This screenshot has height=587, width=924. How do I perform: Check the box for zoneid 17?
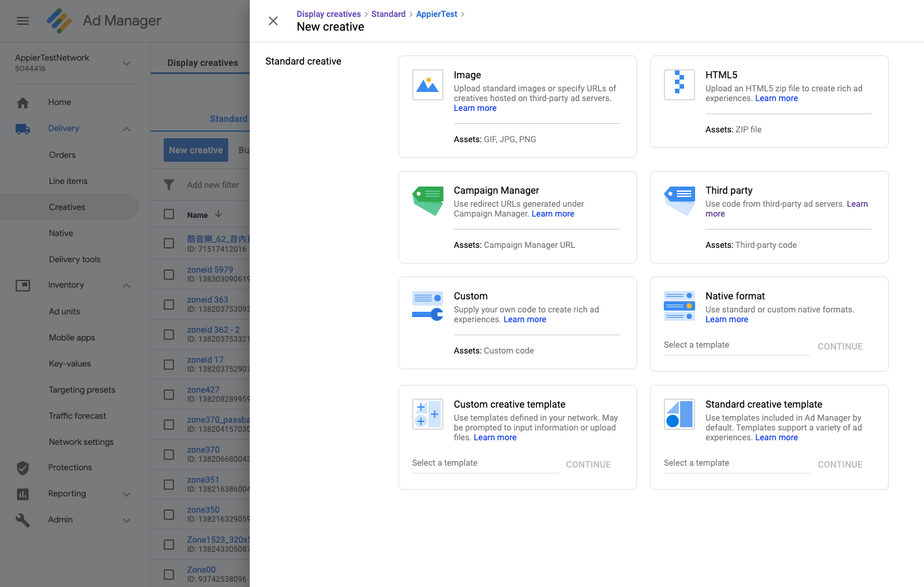169,365
